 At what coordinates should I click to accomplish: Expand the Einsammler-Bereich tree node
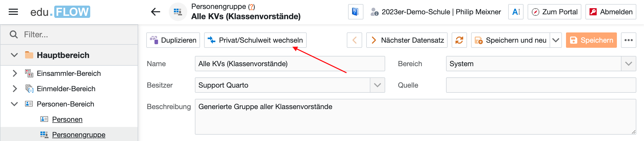(15, 74)
